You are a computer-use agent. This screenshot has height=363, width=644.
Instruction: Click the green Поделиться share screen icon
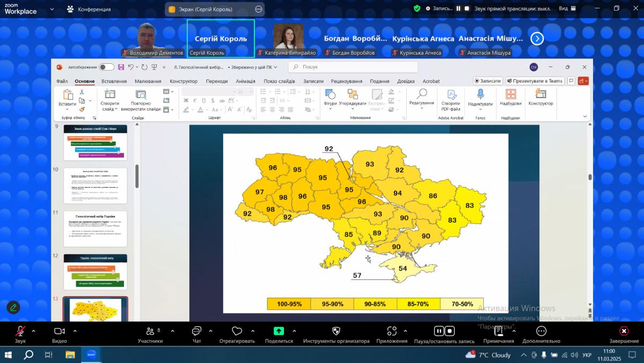pos(279,331)
